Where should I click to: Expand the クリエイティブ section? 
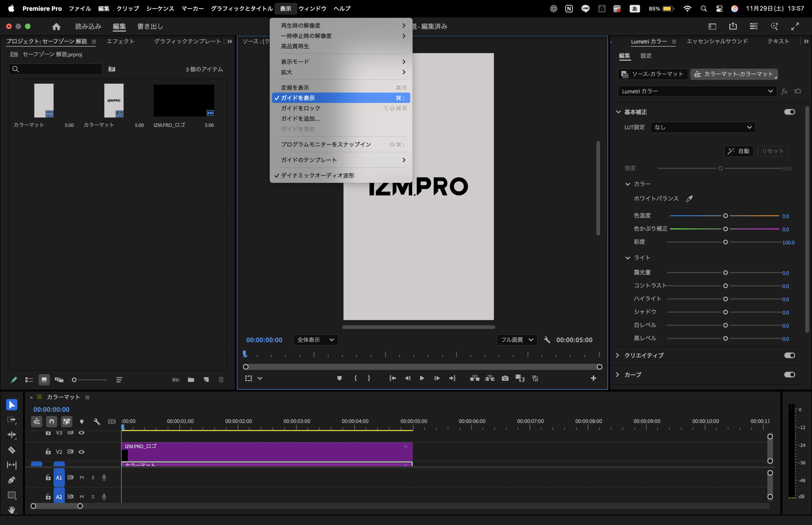point(617,355)
